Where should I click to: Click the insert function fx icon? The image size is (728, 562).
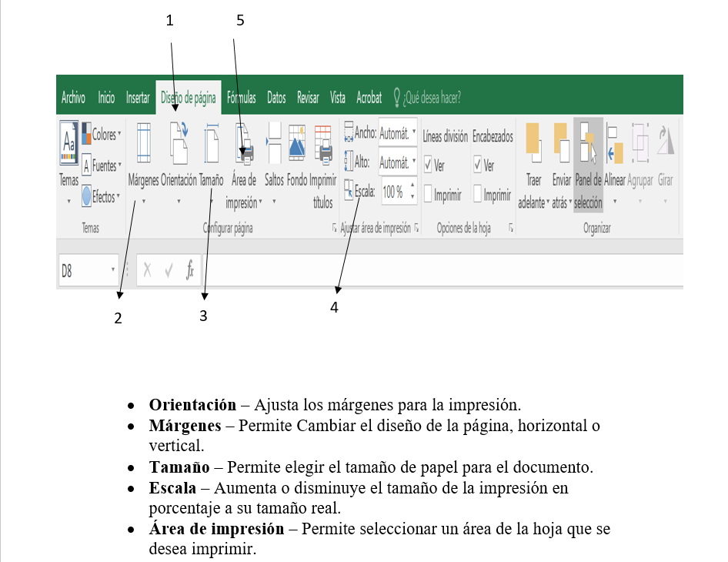189,269
